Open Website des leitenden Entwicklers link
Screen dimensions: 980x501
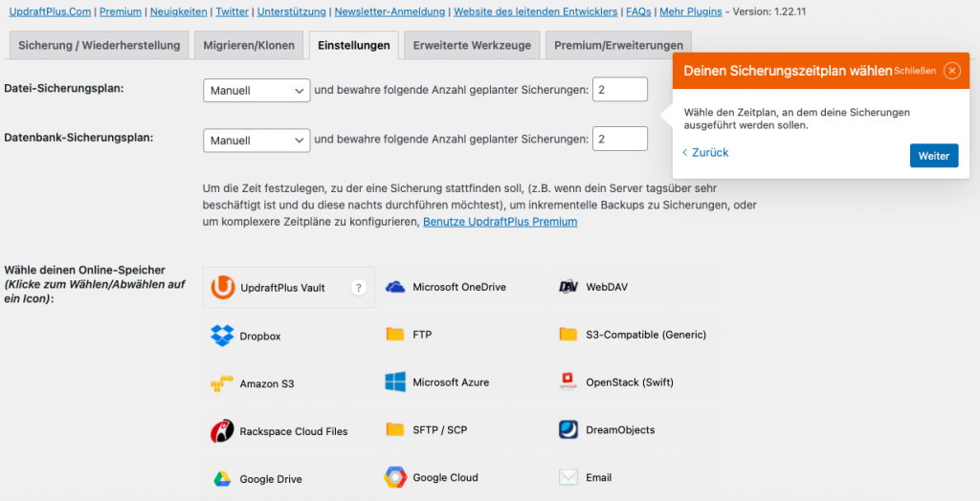pos(536,11)
